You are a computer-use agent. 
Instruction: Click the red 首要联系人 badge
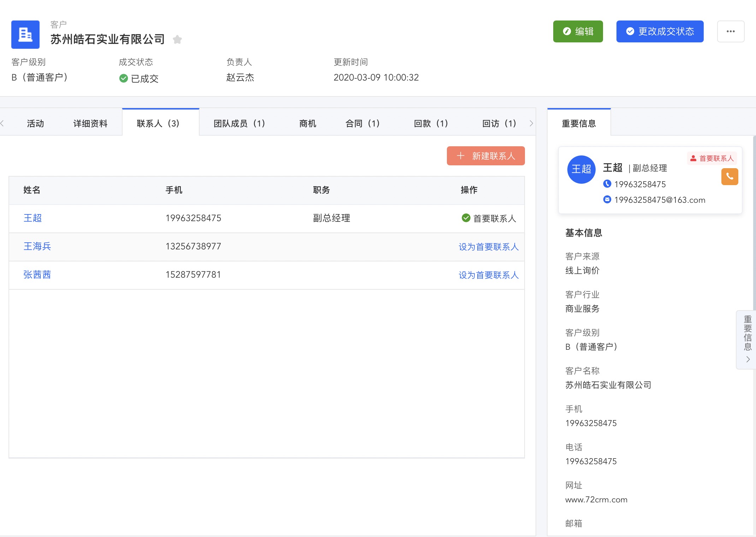click(712, 158)
